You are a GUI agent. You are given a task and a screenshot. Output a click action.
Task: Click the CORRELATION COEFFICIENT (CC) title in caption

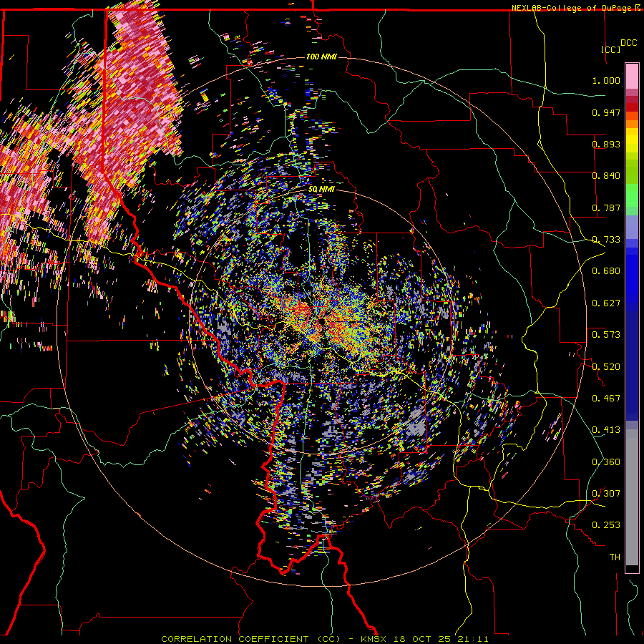251,639
